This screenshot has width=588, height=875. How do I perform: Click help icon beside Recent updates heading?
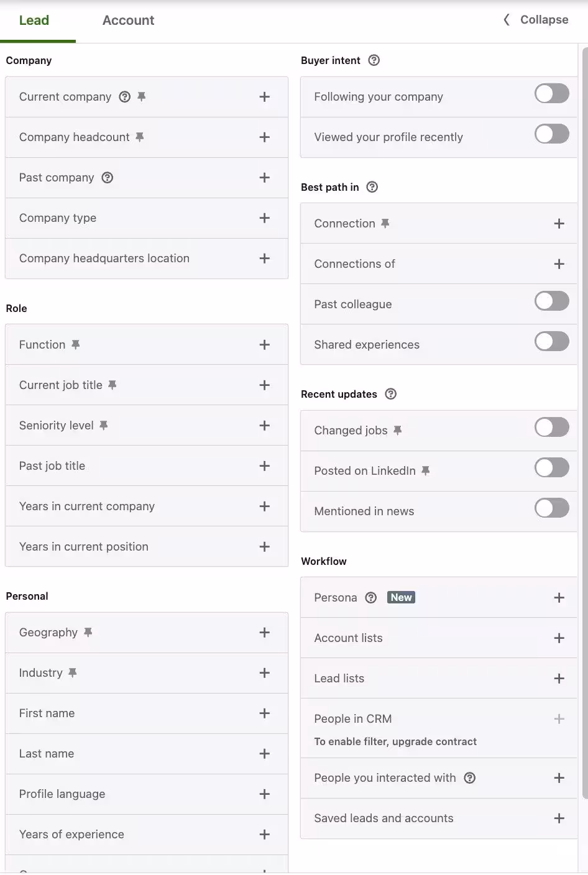coord(390,394)
